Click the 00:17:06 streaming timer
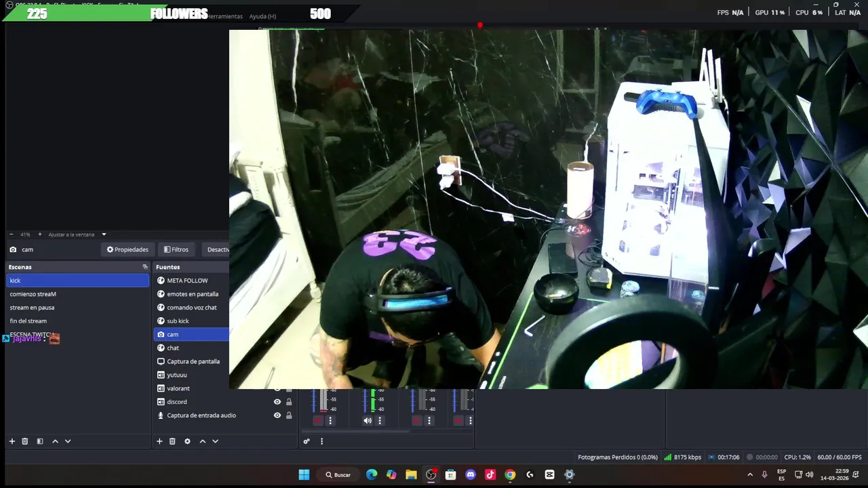This screenshot has width=868, height=488. coord(724,457)
